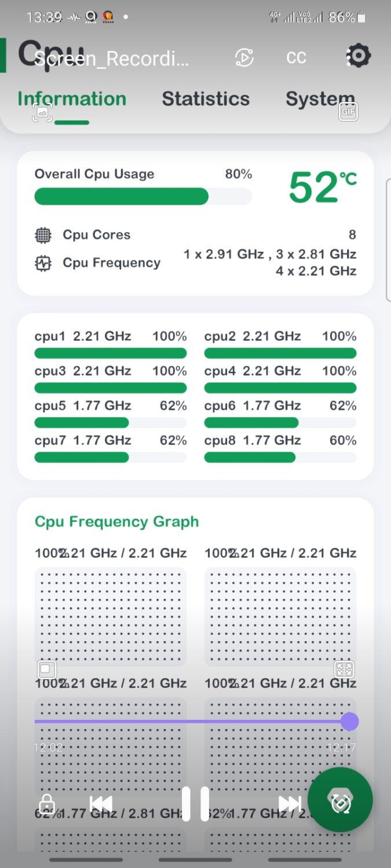Create a GIF from the video
Image resolution: width=391 pixels, height=868 pixels.
pyautogui.click(x=348, y=111)
